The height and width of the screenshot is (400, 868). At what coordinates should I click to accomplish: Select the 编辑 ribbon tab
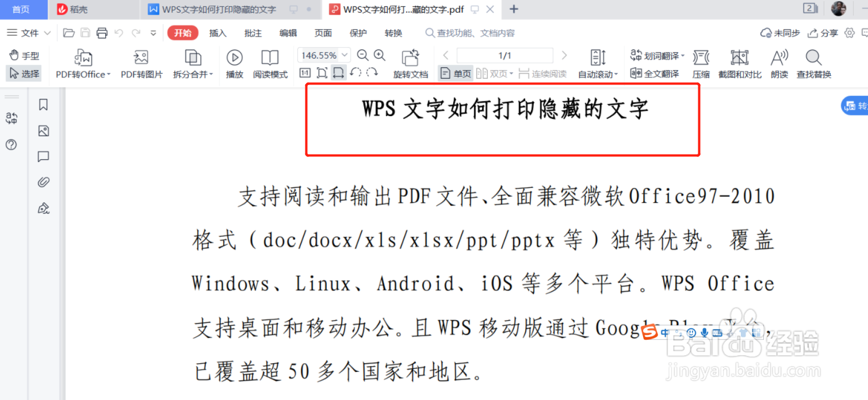tap(288, 33)
